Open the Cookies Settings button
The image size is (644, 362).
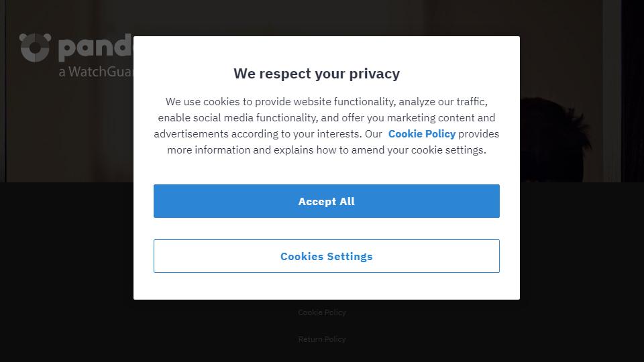click(x=327, y=256)
